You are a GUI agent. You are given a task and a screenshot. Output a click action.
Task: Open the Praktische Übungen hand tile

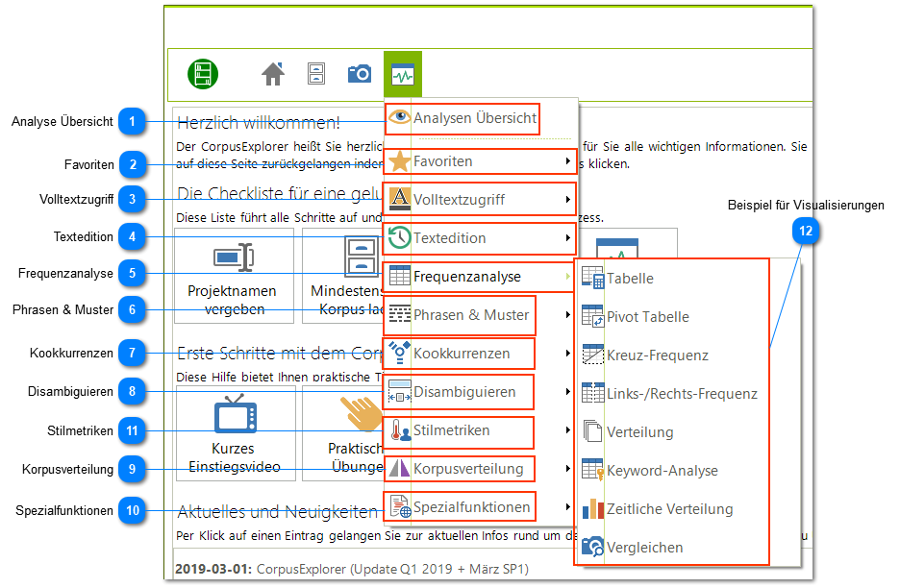[x=343, y=432]
